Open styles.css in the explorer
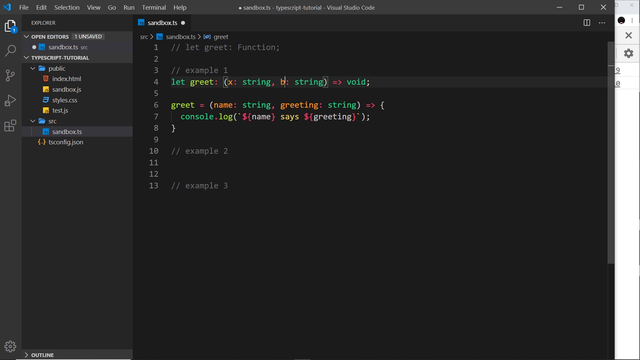Screen dimensions: 640x360 [x=64, y=100]
